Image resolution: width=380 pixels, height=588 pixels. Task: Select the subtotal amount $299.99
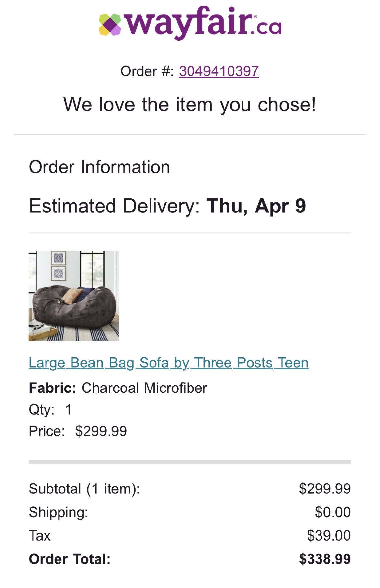325,489
